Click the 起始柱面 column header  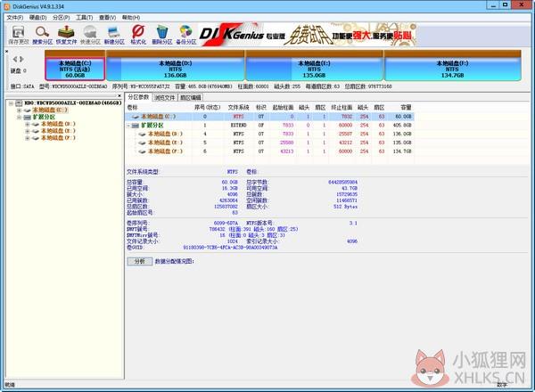(x=283, y=108)
